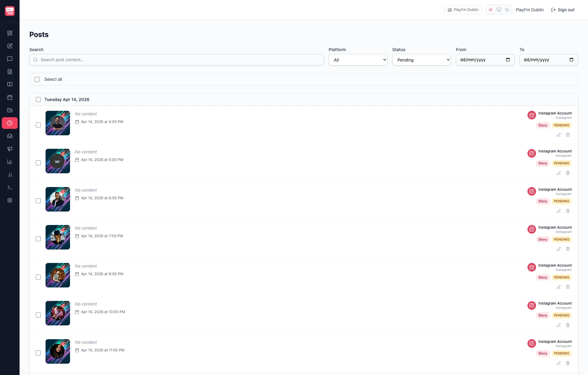This screenshot has height=375, width=588.
Task: Open the Status dropdown showing Pending
Action: click(421, 60)
